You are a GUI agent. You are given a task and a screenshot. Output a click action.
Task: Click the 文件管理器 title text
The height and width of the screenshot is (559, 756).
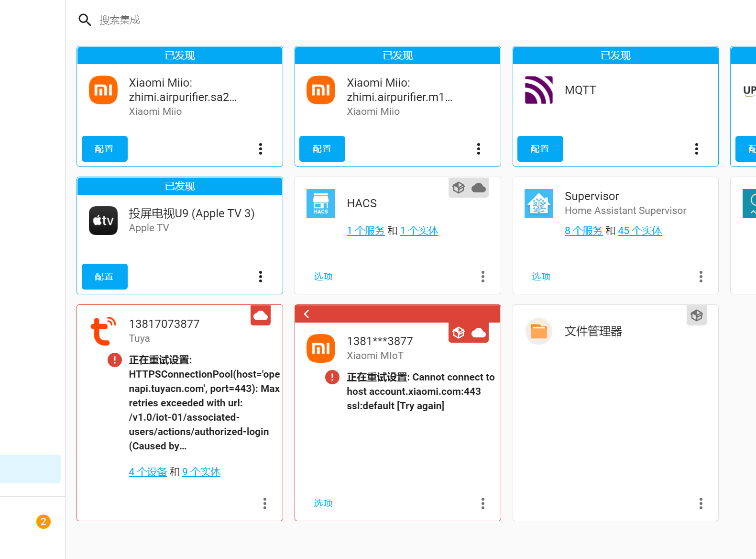(593, 331)
